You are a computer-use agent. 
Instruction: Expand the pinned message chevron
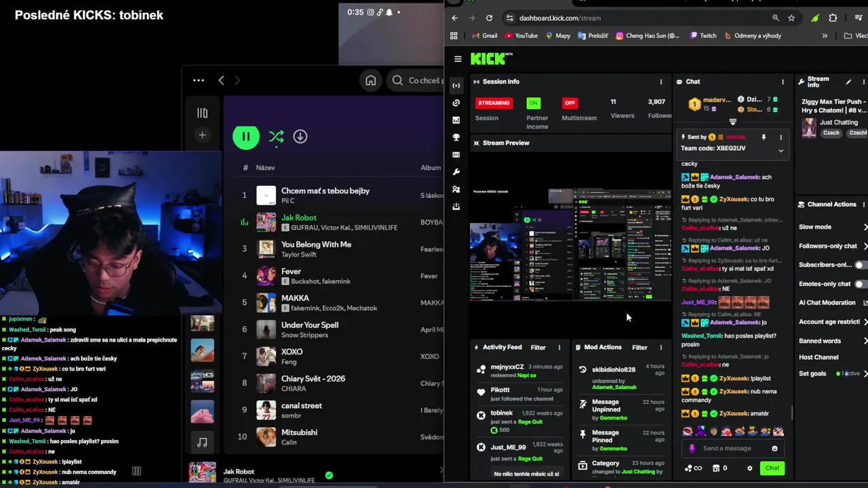tap(781, 150)
